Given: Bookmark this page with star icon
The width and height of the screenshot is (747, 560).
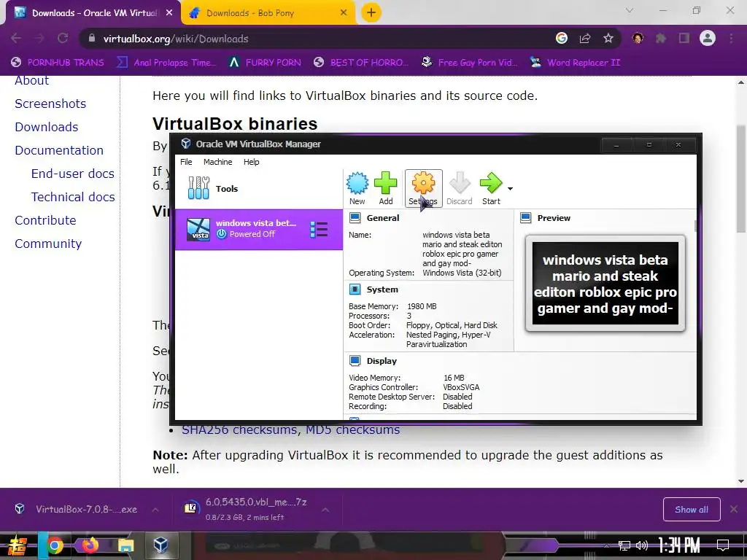Looking at the screenshot, I should (x=608, y=38).
